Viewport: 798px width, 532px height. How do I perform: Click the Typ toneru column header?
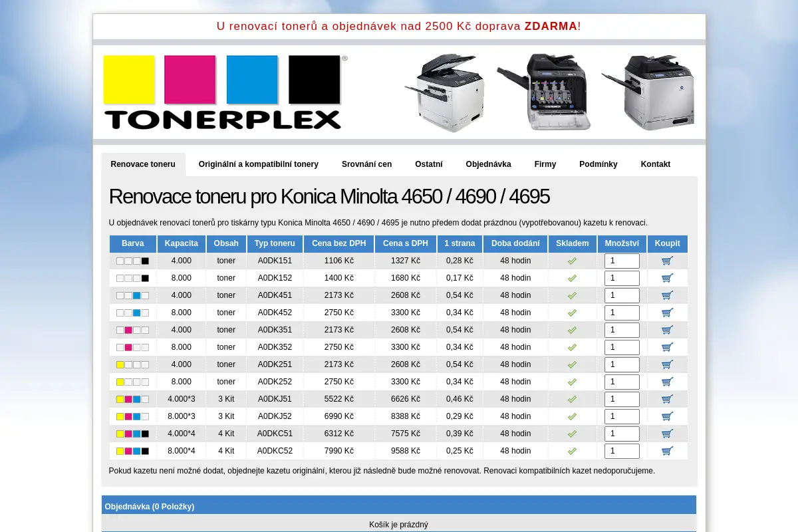[x=275, y=243]
